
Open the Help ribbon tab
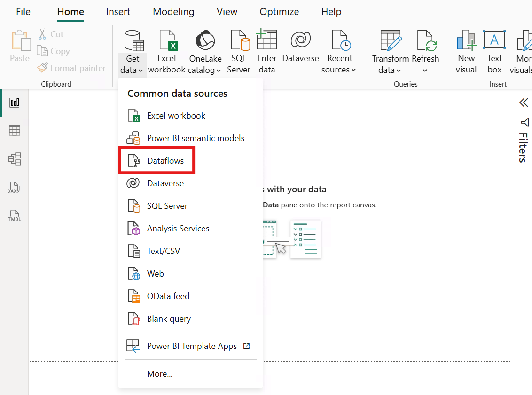point(331,12)
